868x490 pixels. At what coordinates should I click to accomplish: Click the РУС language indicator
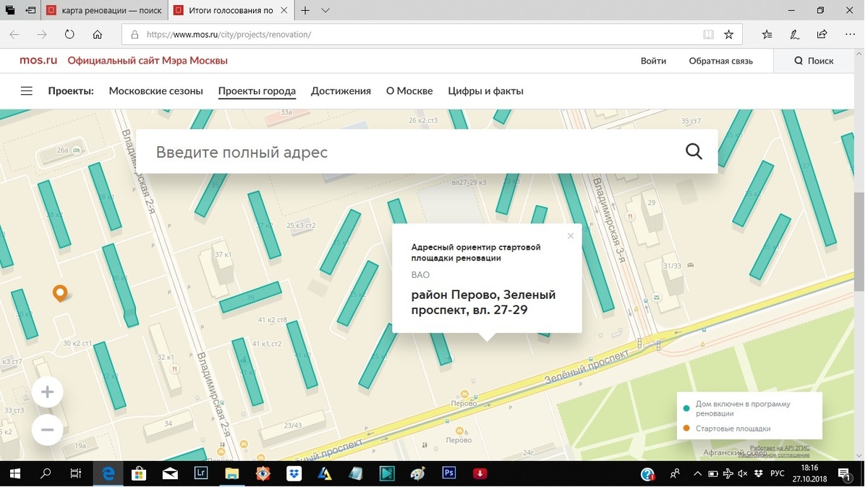coord(777,474)
